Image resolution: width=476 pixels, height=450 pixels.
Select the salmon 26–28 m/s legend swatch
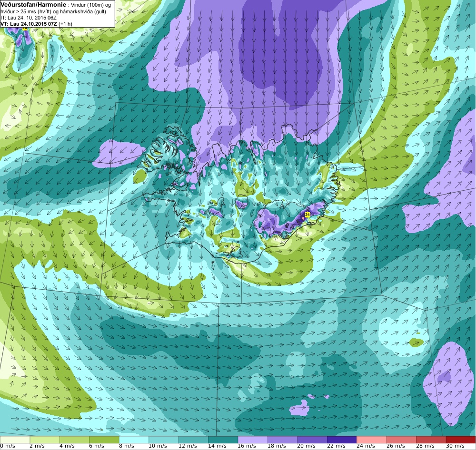click(402, 440)
